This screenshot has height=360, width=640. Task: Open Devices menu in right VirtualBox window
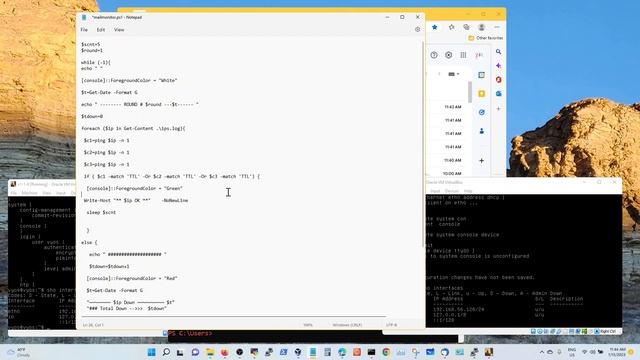tap(452, 191)
